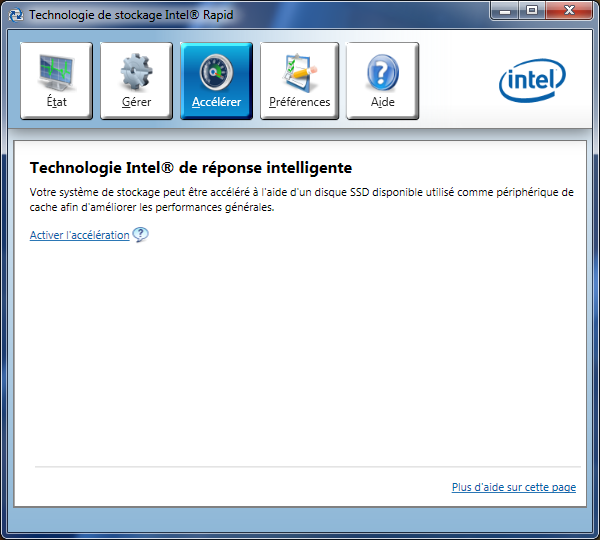Maximize the Intel Rapid Storage window
Viewport: 600px width, 540px height.
[x=531, y=10]
